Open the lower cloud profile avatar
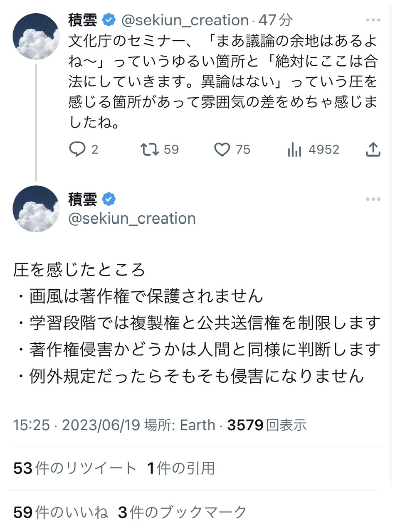395x532 pixels. 36,209
